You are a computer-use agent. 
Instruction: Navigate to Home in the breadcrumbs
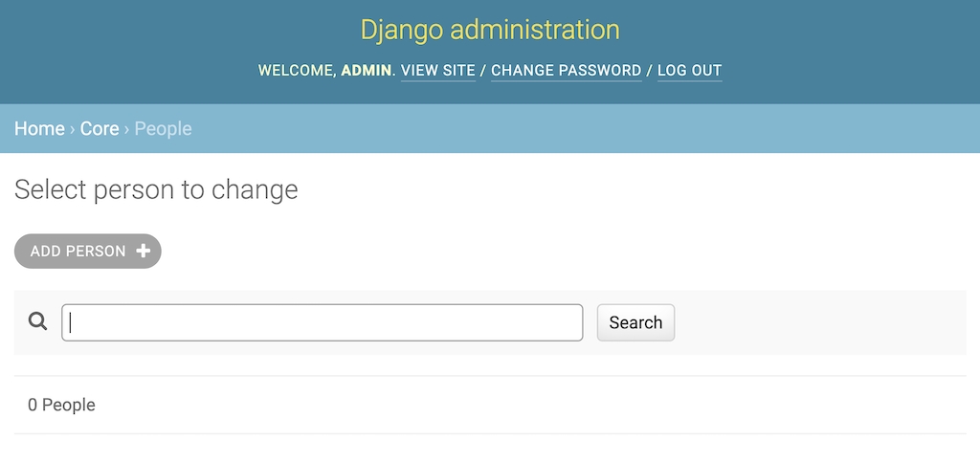click(x=39, y=128)
